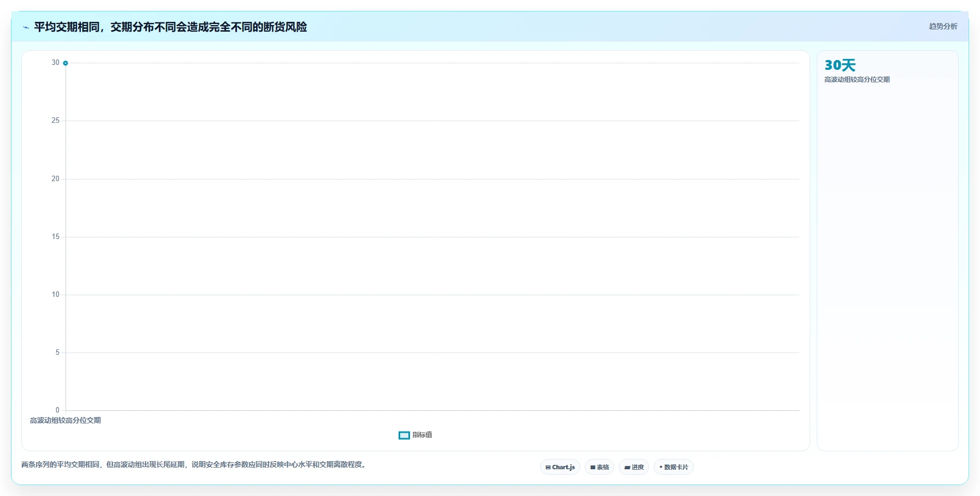Click the footnote text 两条序列的平均交期相同
The image size is (980, 496).
[61, 465]
